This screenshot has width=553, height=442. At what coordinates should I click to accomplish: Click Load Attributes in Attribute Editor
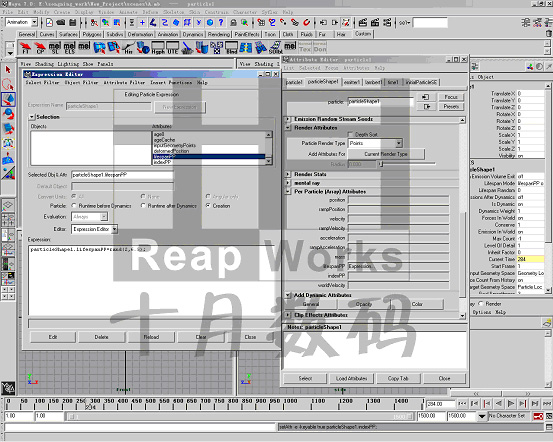click(351, 379)
